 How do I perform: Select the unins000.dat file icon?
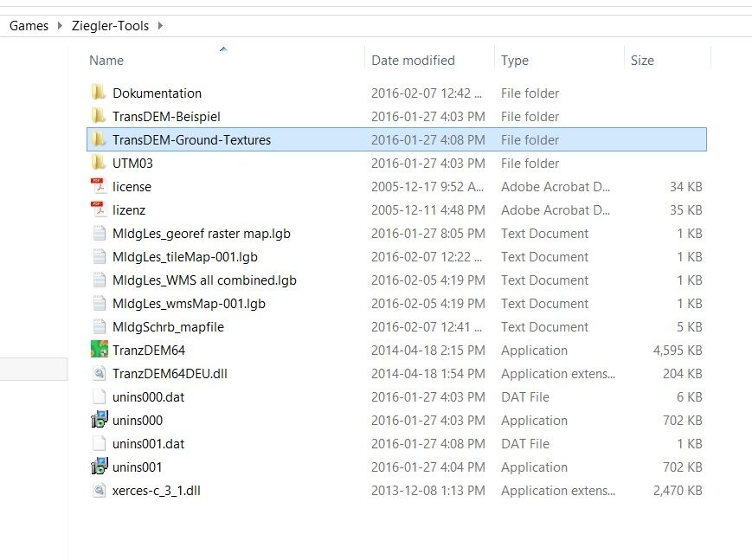[x=99, y=397]
